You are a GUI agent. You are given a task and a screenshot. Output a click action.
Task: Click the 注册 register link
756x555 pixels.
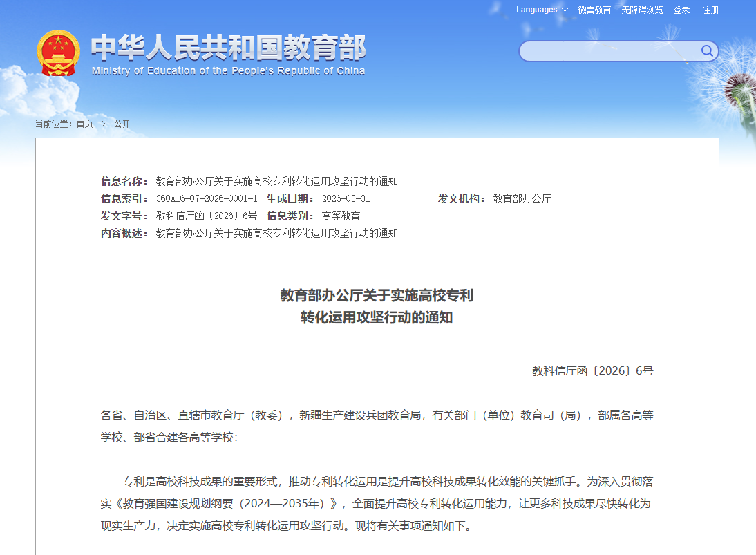coord(710,10)
